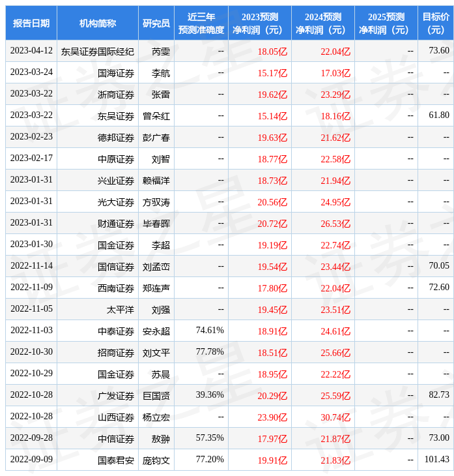Click researcher name 赖福洋

(x=156, y=181)
